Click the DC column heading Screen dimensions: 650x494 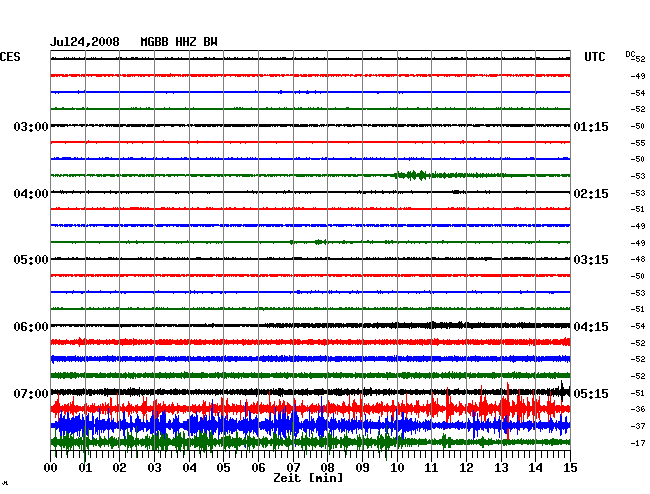point(630,54)
